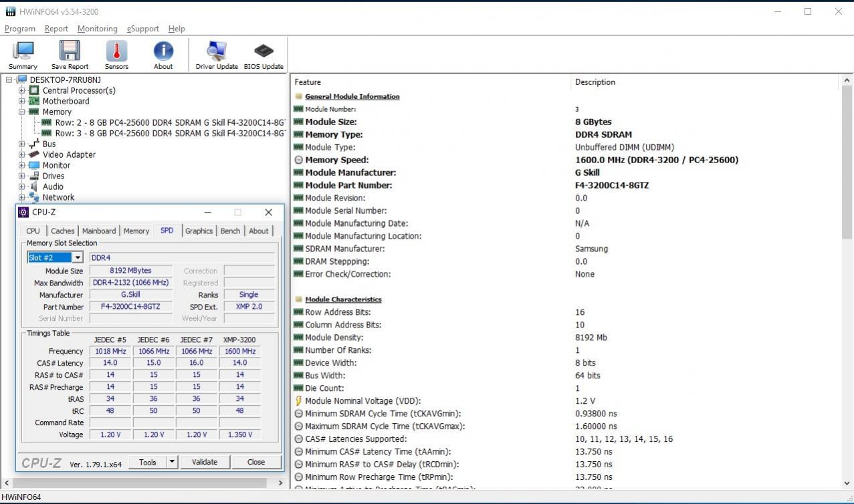Launch the Driver Update icon
Viewport: 854px width, 504px height.
216,53
